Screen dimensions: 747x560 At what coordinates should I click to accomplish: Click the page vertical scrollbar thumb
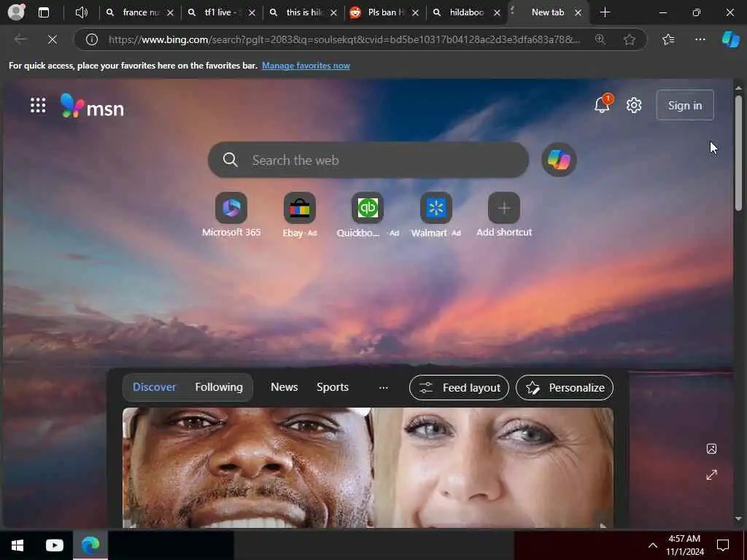[738, 152]
